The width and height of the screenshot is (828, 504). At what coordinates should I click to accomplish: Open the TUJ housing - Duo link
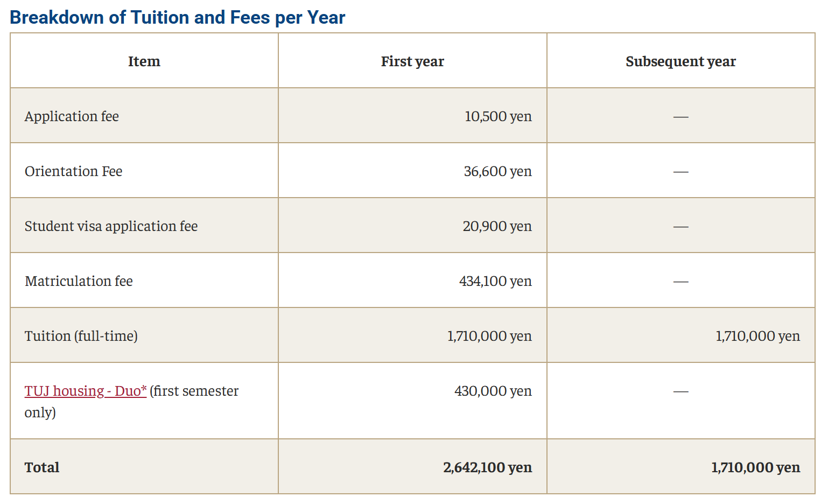86,391
